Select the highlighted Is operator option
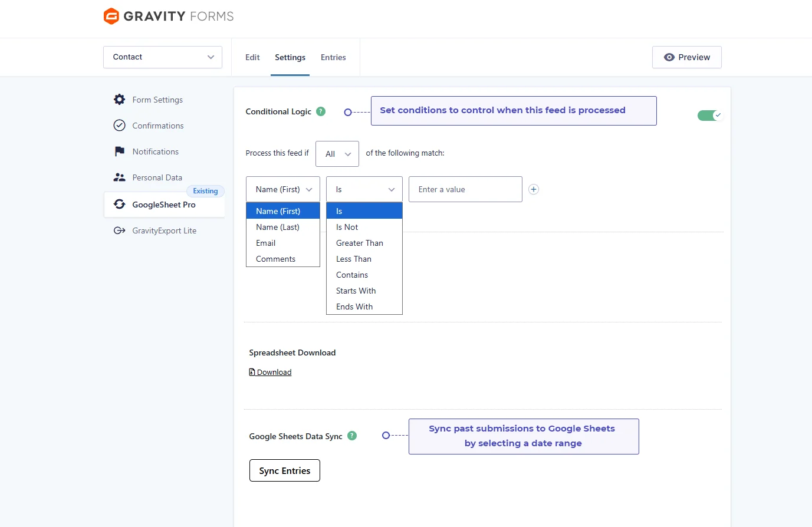 (364, 211)
